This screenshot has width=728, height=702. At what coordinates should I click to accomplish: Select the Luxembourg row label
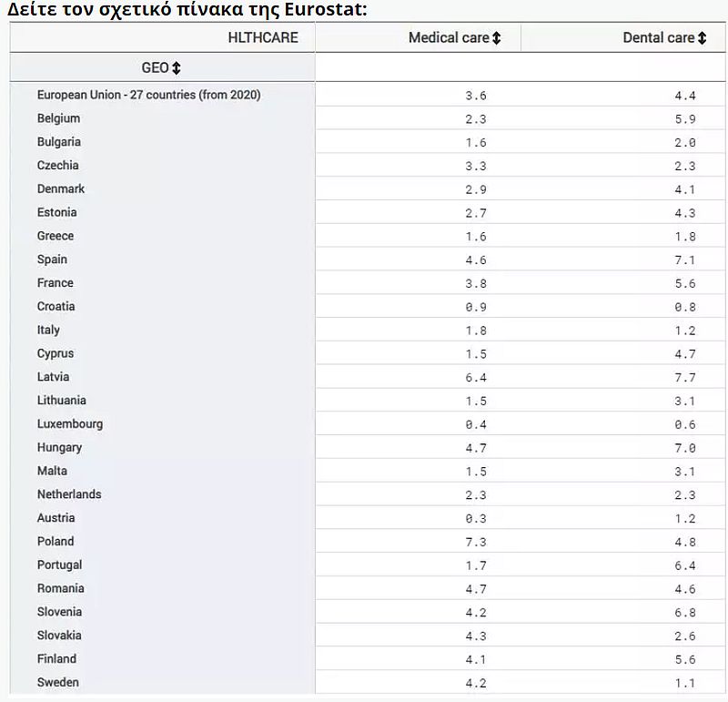pos(69,424)
